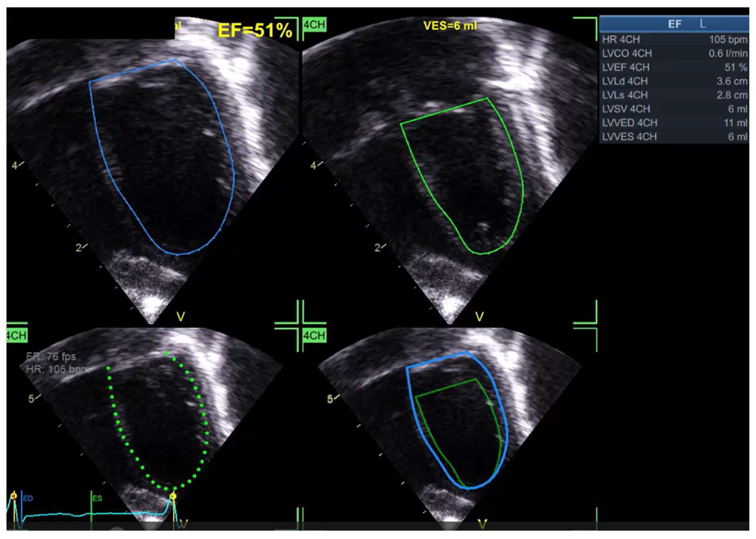The width and height of the screenshot is (756, 539).
Task: Click the right yellow R-wave circle marker
Action: coord(173,496)
